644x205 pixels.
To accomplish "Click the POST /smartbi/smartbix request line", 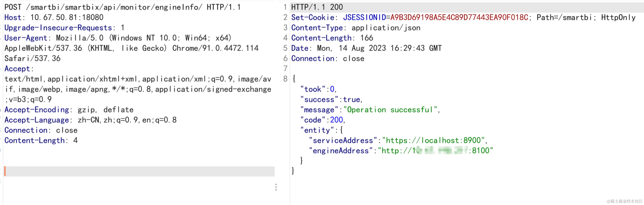I will (x=123, y=7).
